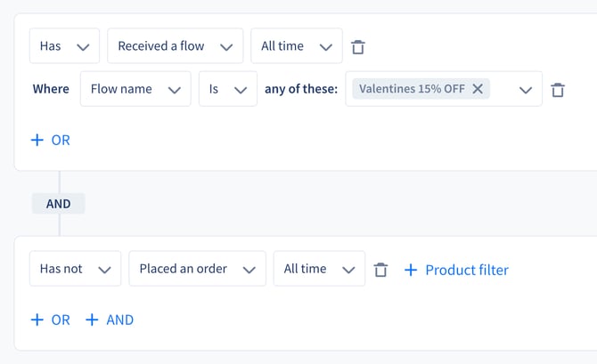Delete the 'Placed an order' condition row
Image resolution: width=597 pixels, height=364 pixels.
pos(380,270)
